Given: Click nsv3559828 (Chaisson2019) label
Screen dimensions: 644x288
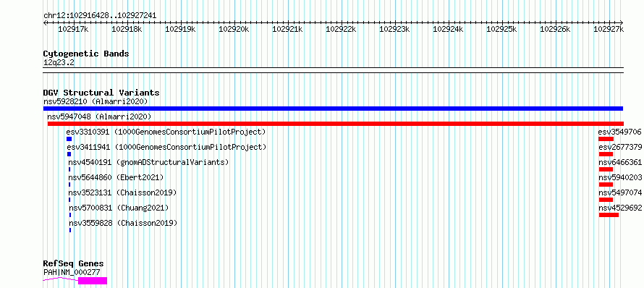Looking at the screenshot, I should point(123,223).
